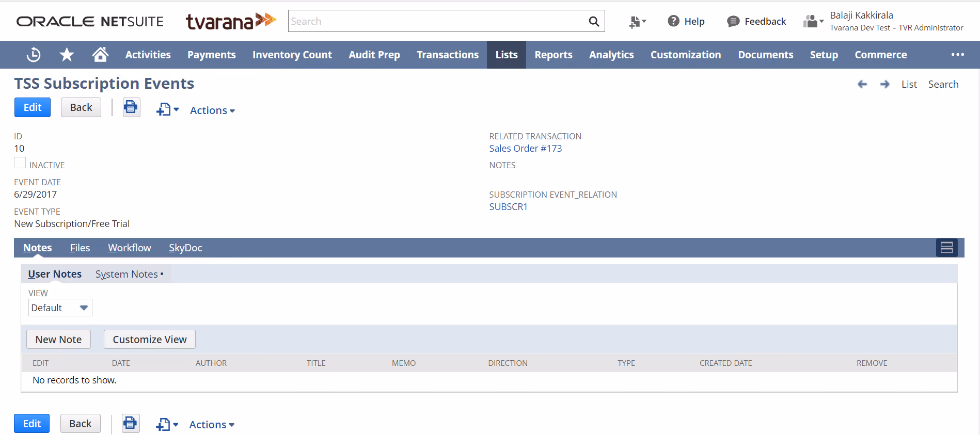Open the bottom Make Copy/New dropdown

tap(167, 425)
